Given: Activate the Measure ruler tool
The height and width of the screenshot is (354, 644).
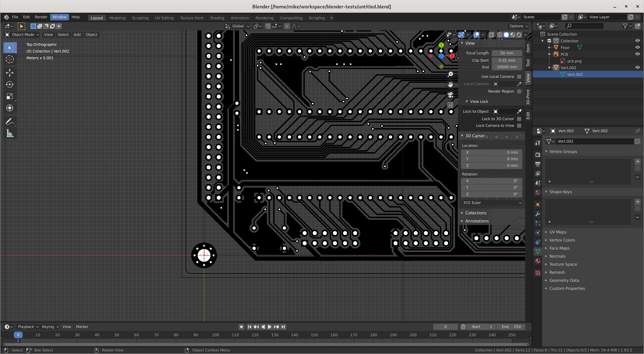Looking at the screenshot, I should (10, 133).
